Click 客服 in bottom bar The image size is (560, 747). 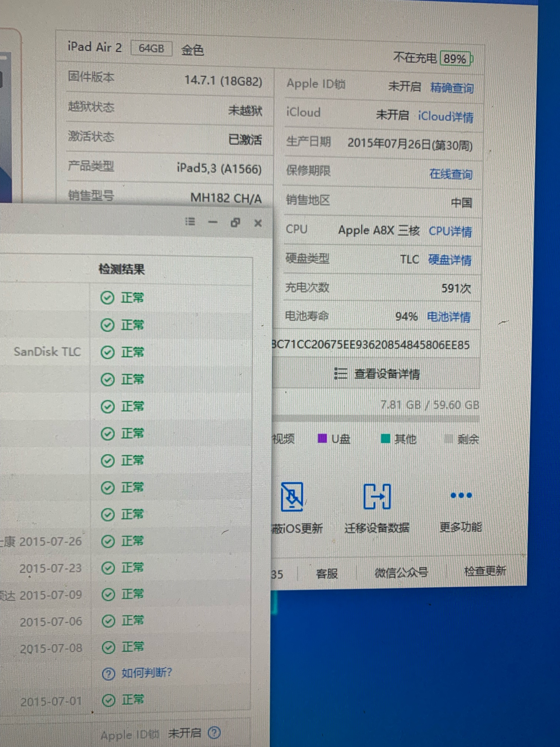click(327, 574)
